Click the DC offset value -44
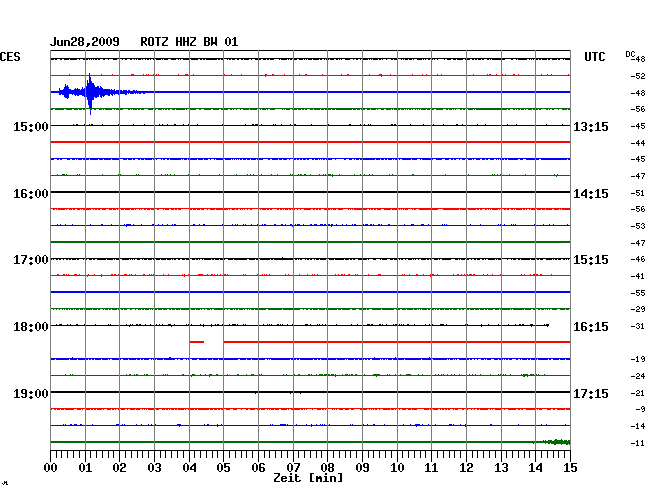 (x=638, y=143)
